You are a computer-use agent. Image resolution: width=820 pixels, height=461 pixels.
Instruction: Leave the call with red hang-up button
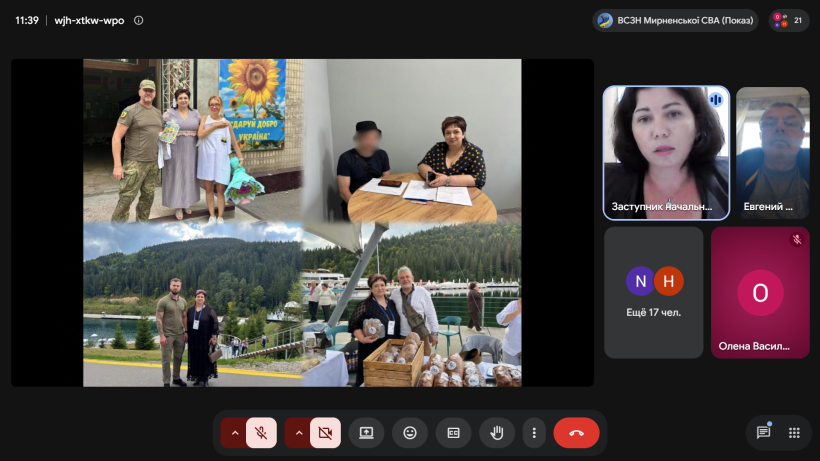click(x=576, y=433)
